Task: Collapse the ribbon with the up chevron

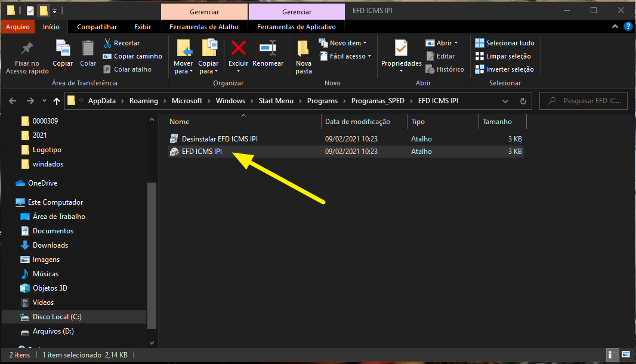Action: tap(615, 27)
